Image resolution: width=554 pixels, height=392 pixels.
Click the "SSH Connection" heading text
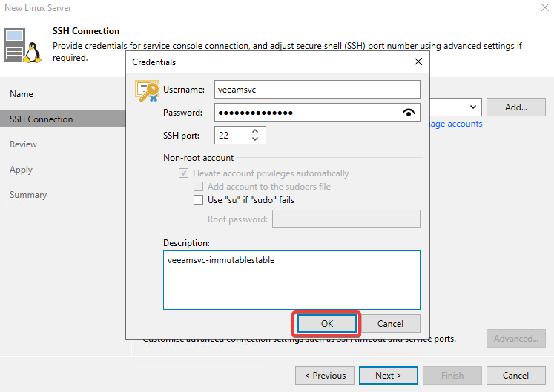coord(86,31)
